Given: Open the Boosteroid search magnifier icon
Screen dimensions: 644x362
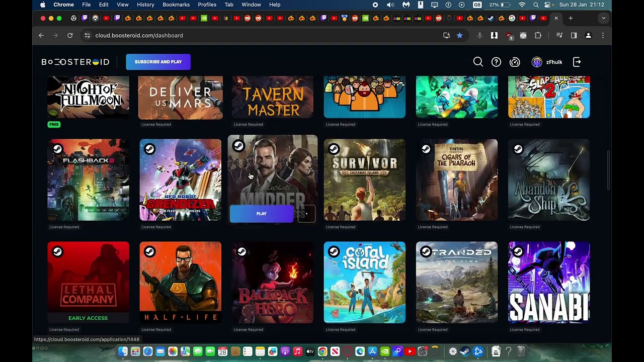Looking at the screenshot, I should coord(478,62).
